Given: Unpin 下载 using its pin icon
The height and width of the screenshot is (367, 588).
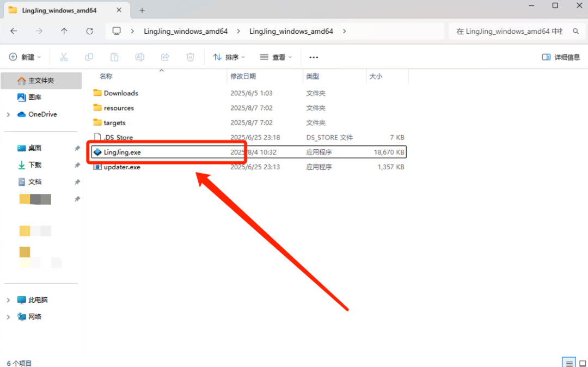Looking at the screenshot, I should [77, 165].
